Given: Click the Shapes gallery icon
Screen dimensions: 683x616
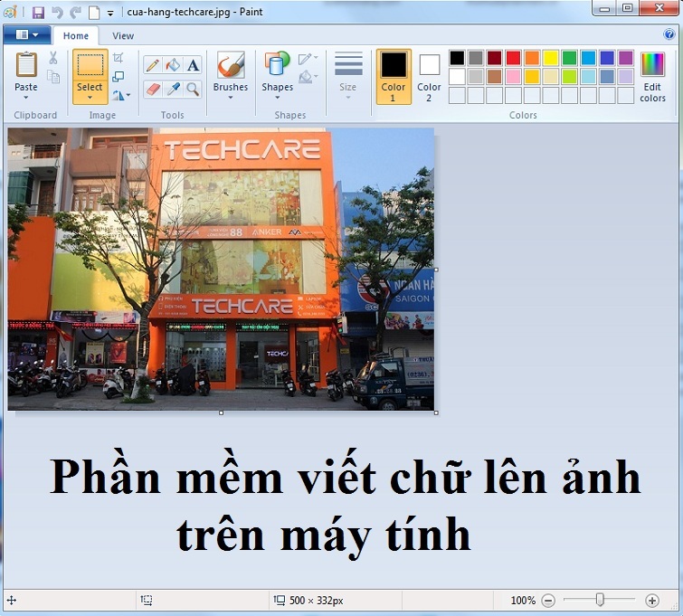Looking at the screenshot, I should (x=277, y=64).
